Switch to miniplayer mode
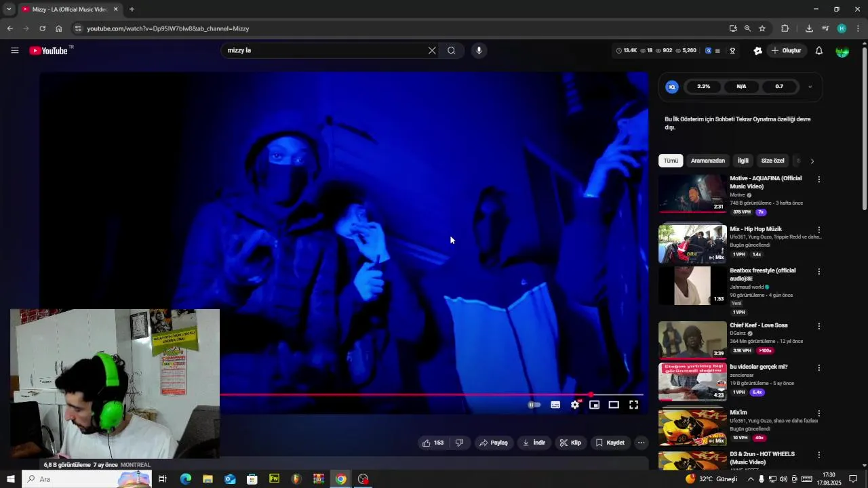 click(x=594, y=405)
